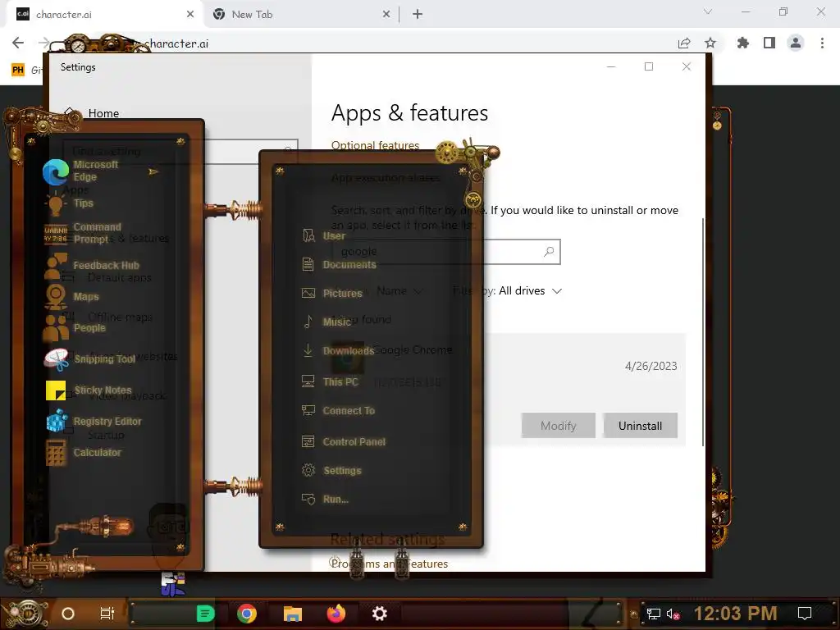Open Firefox on taskbar
This screenshot has height=630, width=840.
click(x=336, y=614)
